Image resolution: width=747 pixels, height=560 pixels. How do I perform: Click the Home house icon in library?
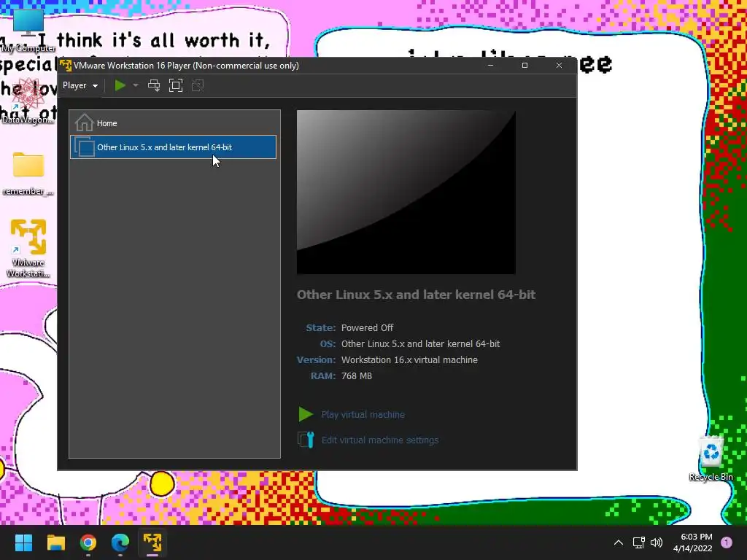[85, 122]
